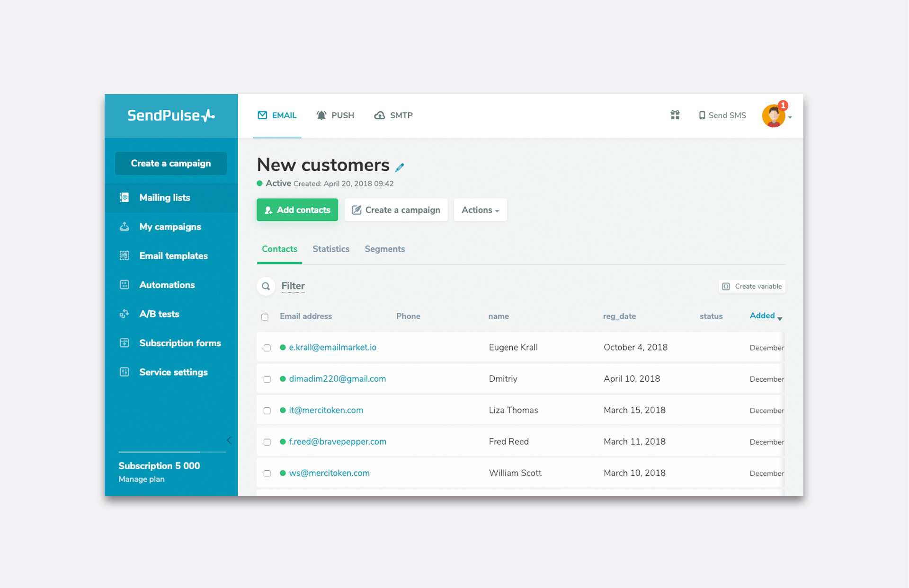Viewport: 909px width, 588px height.
Task: Click the Mailing lists sidebar icon
Action: click(125, 198)
